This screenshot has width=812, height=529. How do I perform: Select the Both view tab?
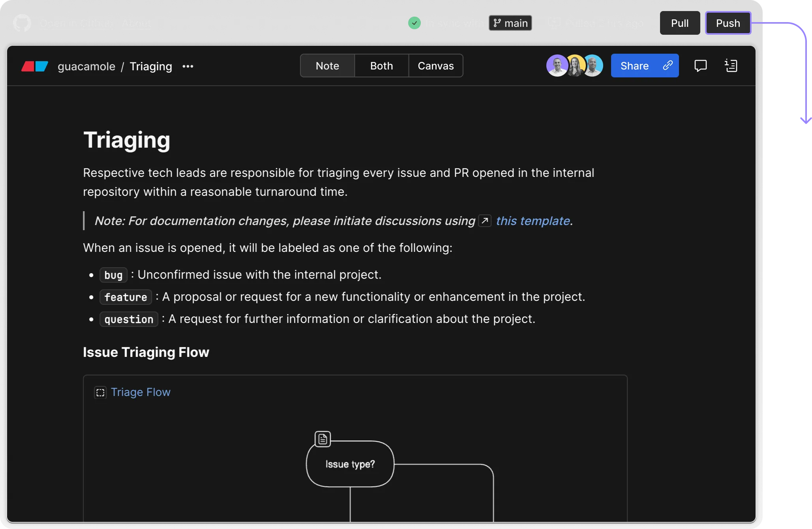pyautogui.click(x=381, y=66)
